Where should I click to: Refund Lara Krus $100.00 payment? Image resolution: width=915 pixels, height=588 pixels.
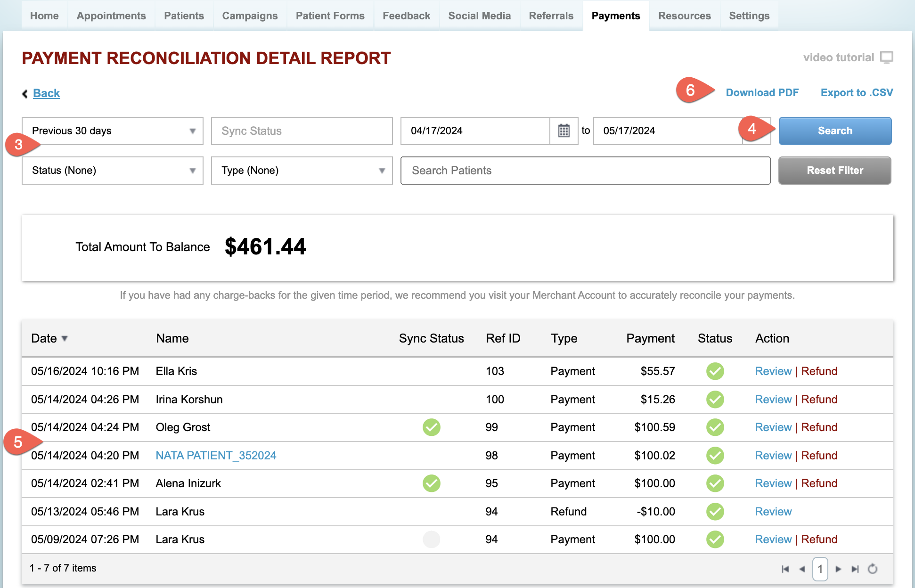(819, 539)
